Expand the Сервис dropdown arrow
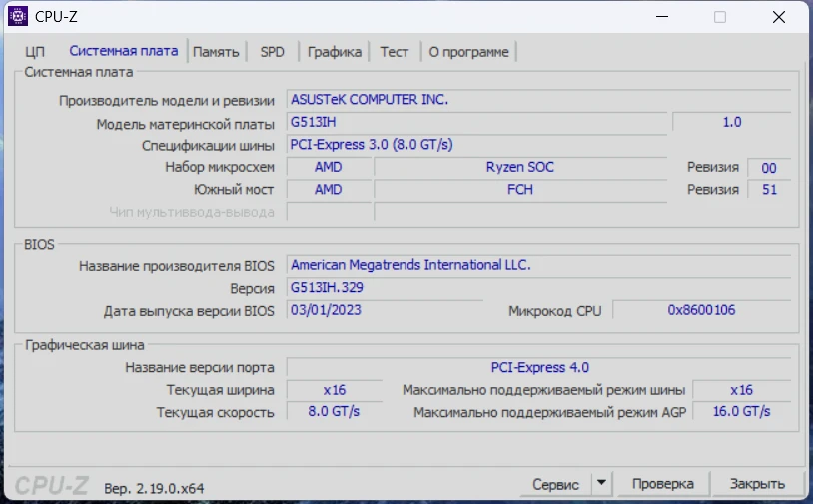This screenshot has height=504, width=813. 601,484
